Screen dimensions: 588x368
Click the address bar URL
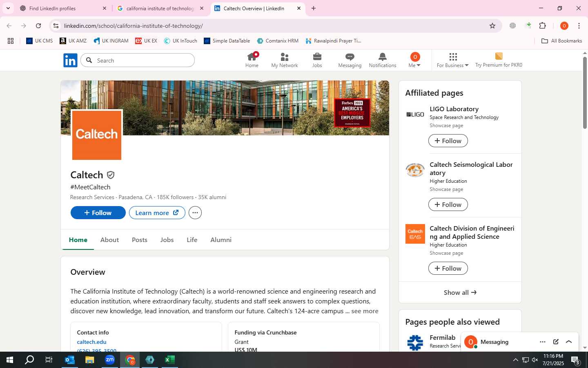pyautogui.click(x=134, y=26)
